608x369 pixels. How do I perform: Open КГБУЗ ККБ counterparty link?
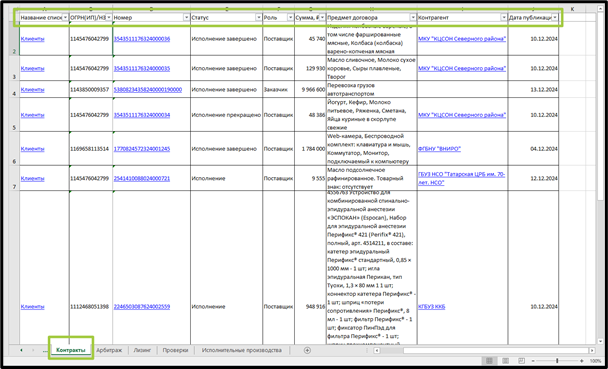click(432, 307)
